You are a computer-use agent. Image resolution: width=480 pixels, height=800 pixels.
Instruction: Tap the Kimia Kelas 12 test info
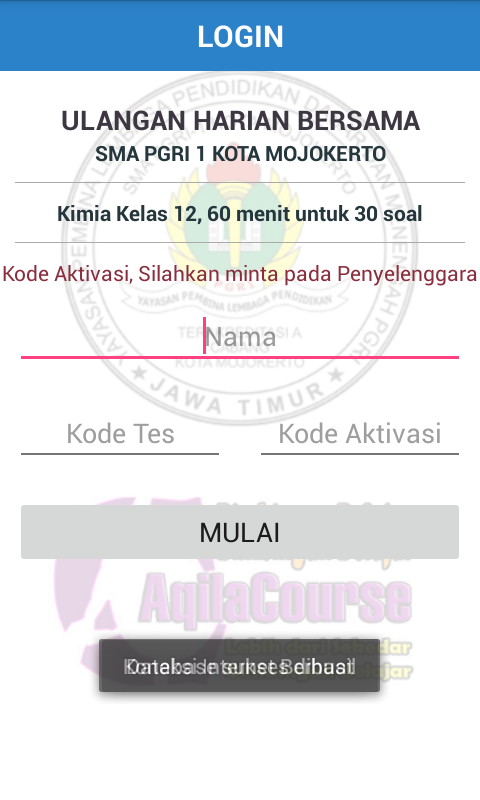click(240, 214)
